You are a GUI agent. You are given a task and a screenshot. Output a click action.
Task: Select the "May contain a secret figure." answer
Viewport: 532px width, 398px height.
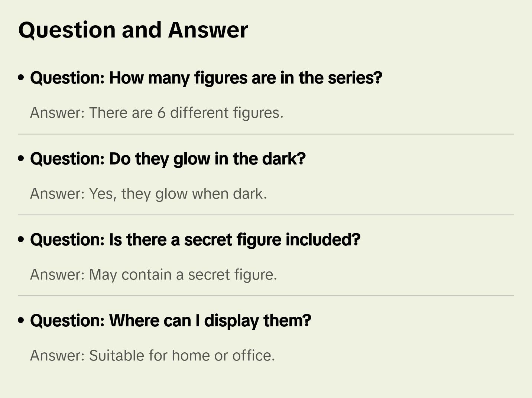[153, 275]
